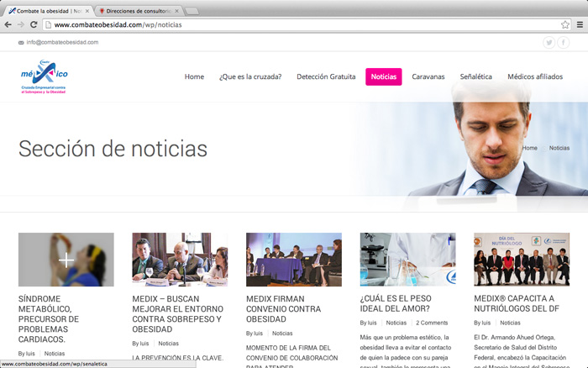This screenshot has height=368, width=588.
Task: Reload the page with refresh icon
Action: 34,24
